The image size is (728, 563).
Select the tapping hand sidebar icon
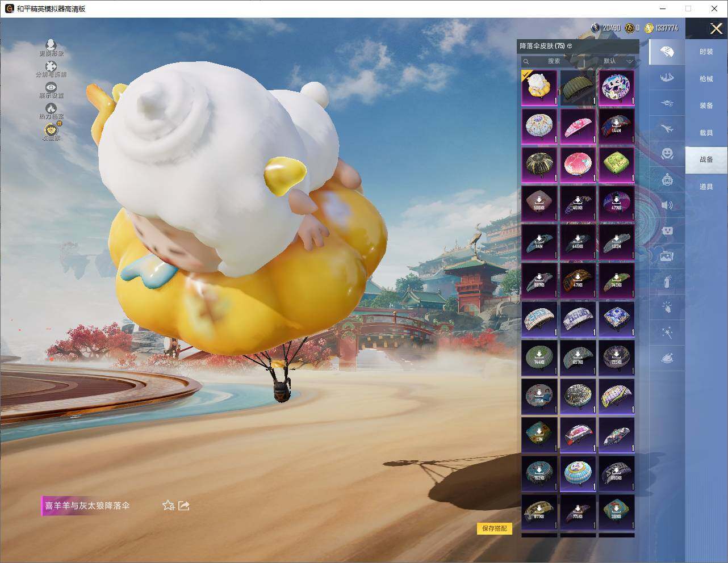pyautogui.click(x=667, y=308)
